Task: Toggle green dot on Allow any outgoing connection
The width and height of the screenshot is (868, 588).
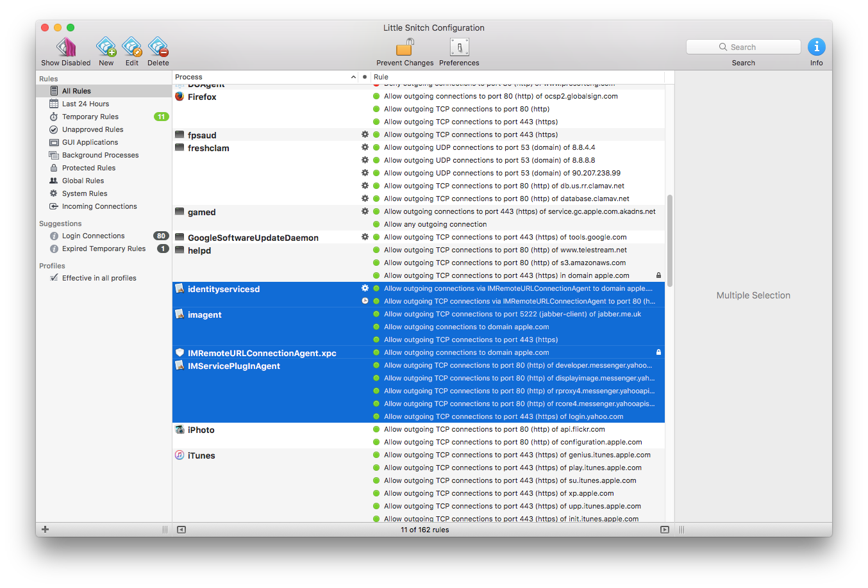Action: coord(376,224)
